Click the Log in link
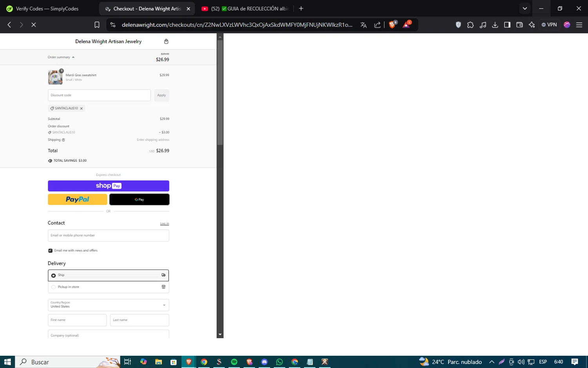Screen dimensions: 588x368 [x=165, y=224]
